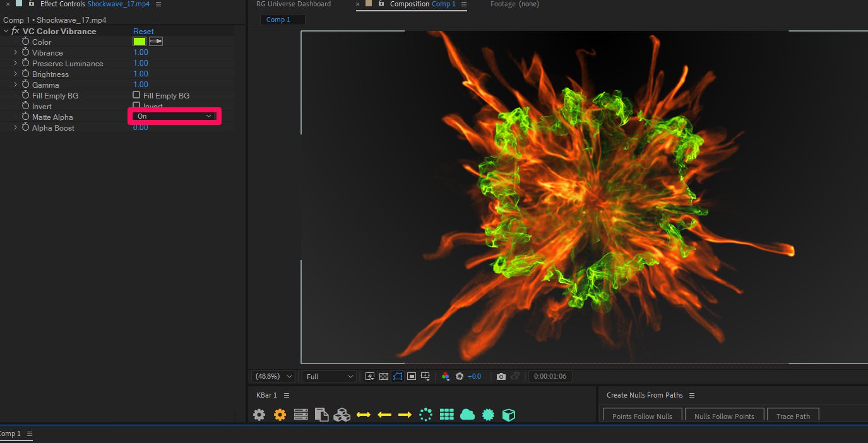Open the Matte Alpha dropdown set to On

[x=174, y=116]
